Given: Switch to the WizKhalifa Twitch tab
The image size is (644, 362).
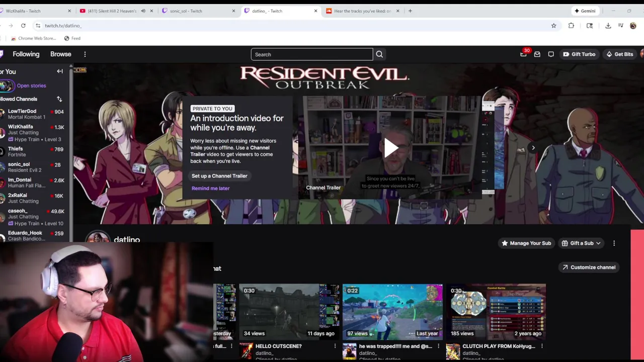Looking at the screenshot, I should pyautogui.click(x=35, y=11).
